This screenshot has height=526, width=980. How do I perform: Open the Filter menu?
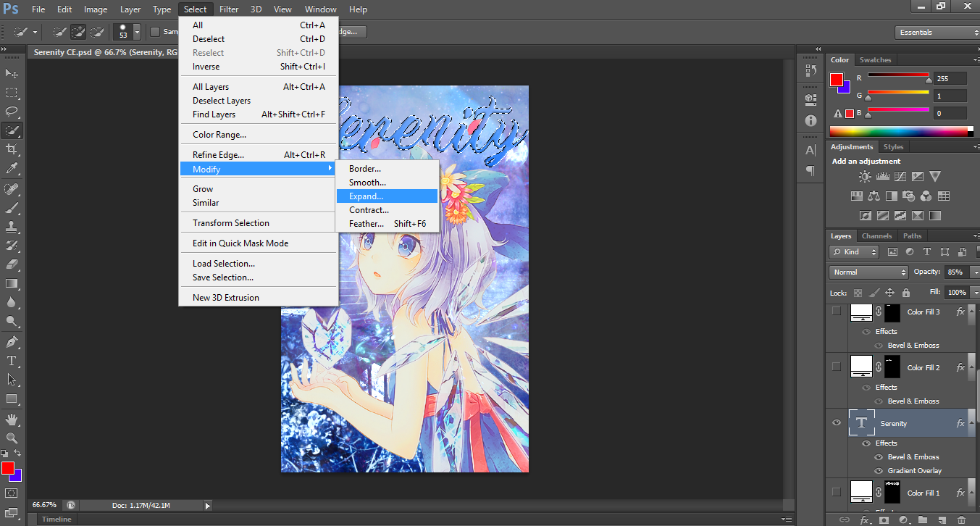click(x=229, y=9)
